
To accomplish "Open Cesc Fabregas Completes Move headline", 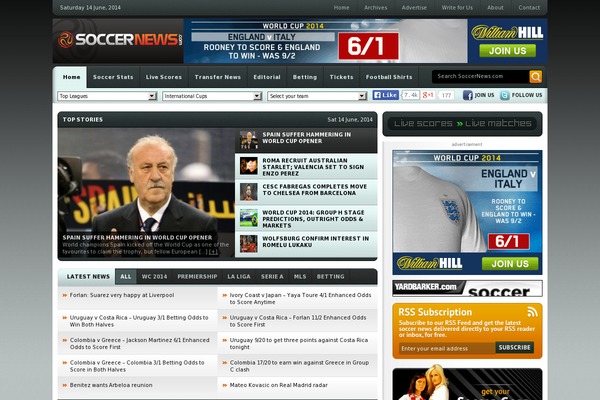I will tap(315, 190).
